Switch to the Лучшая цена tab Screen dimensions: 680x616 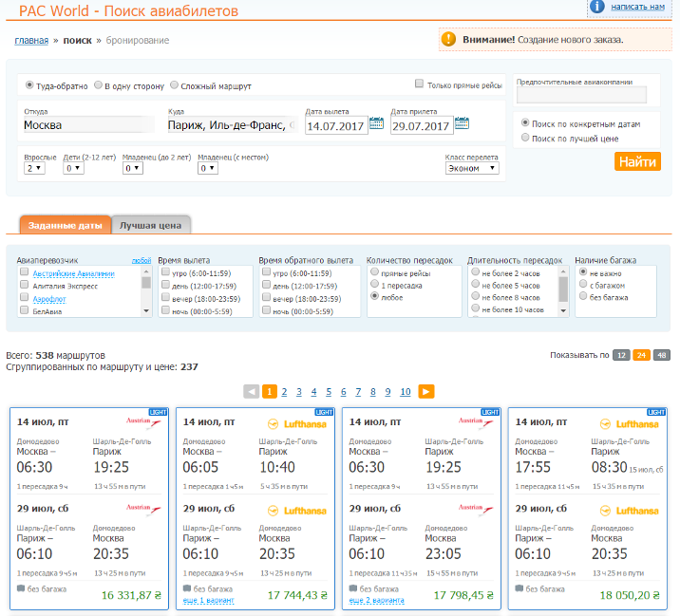click(x=150, y=225)
